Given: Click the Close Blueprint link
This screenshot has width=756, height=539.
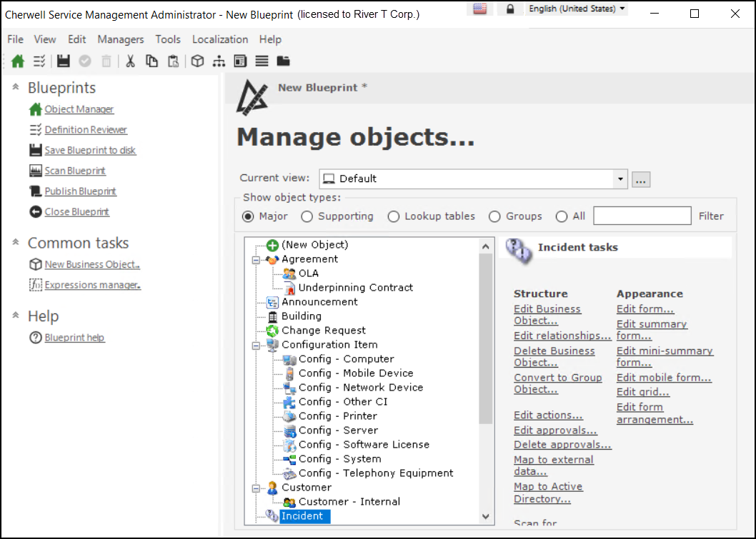Looking at the screenshot, I should [76, 212].
